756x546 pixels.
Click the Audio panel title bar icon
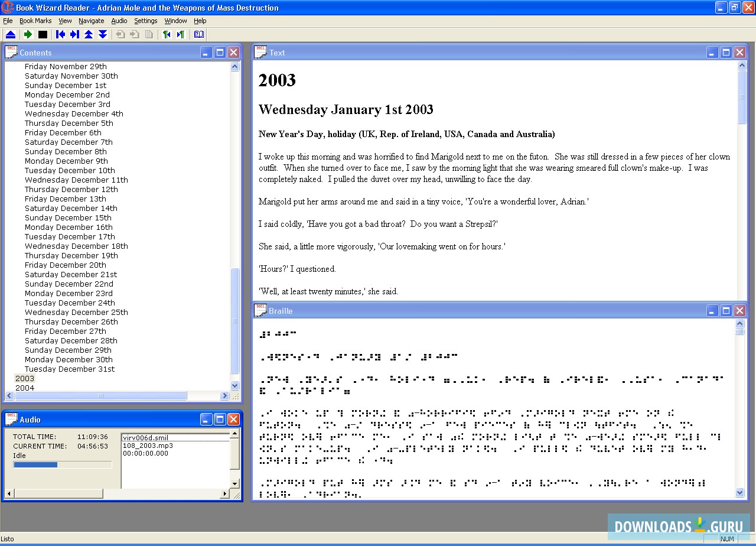click(12, 419)
